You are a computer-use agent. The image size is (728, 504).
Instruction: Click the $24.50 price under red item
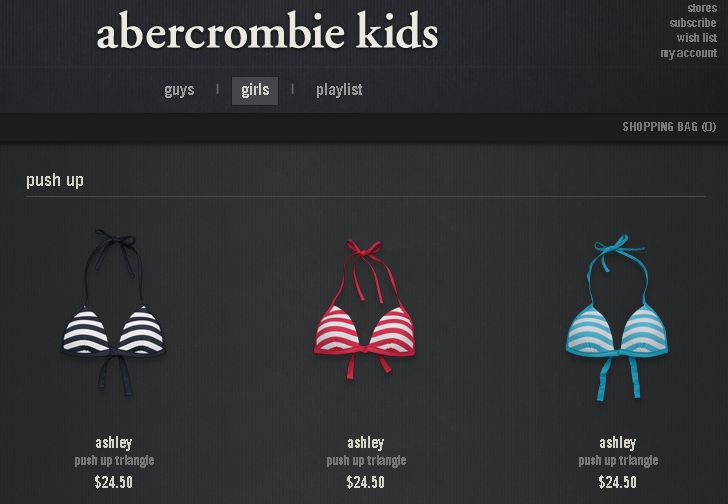point(366,482)
